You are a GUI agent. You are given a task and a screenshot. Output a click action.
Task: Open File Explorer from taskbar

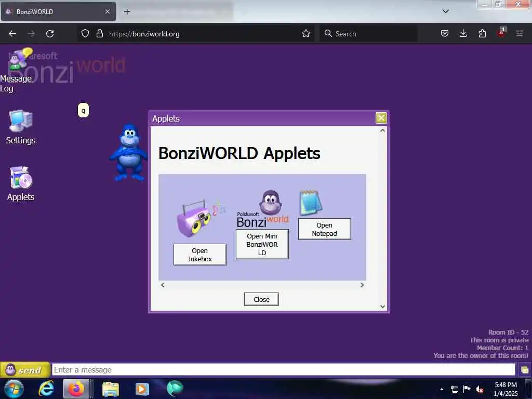point(111,389)
